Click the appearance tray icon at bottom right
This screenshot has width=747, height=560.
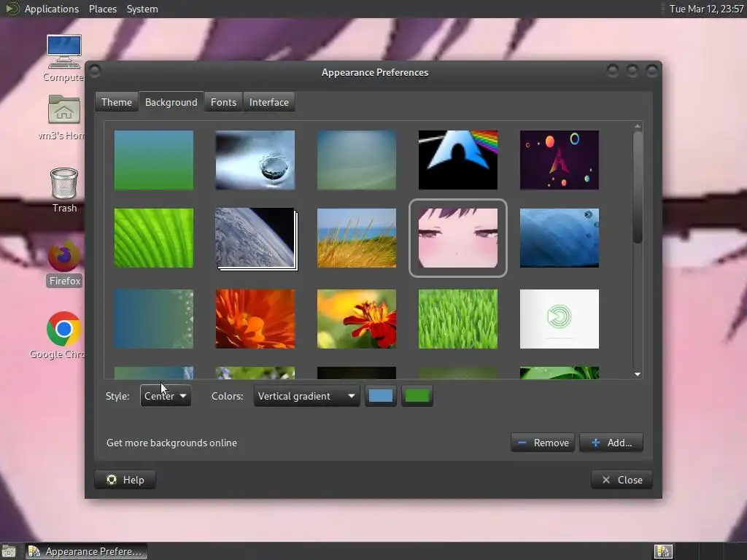tap(662, 551)
